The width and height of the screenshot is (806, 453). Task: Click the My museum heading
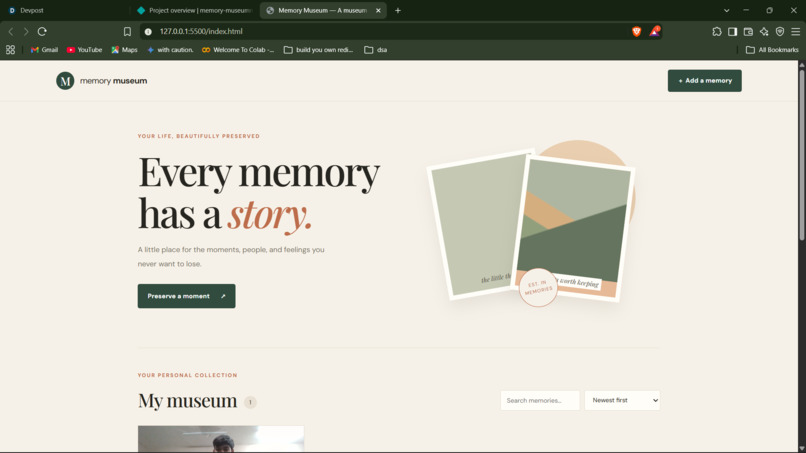tap(187, 401)
